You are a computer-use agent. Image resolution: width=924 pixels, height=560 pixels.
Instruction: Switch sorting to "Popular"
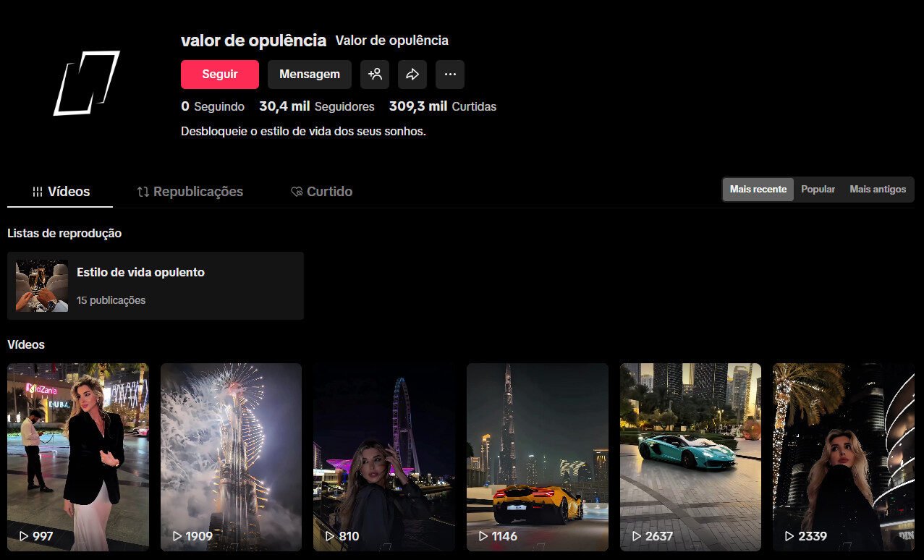tap(818, 189)
